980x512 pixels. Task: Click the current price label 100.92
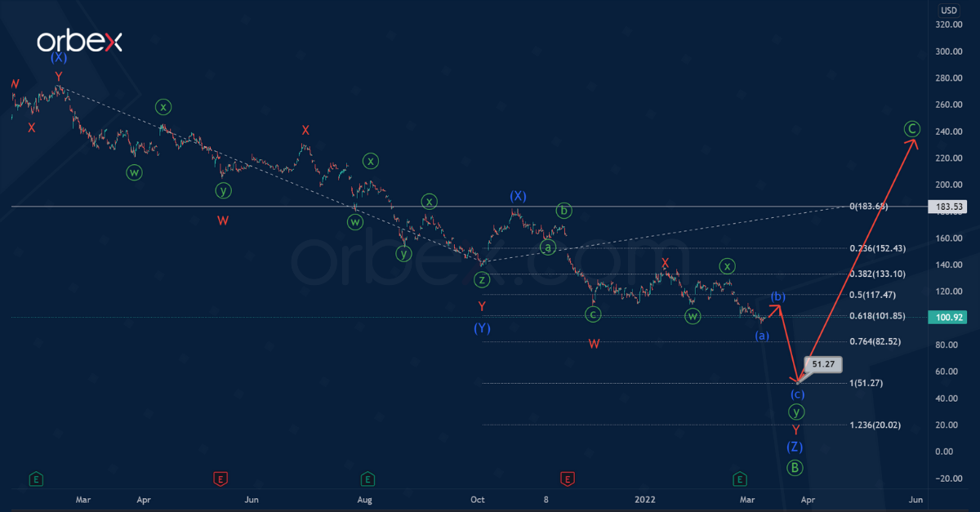tap(949, 317)
